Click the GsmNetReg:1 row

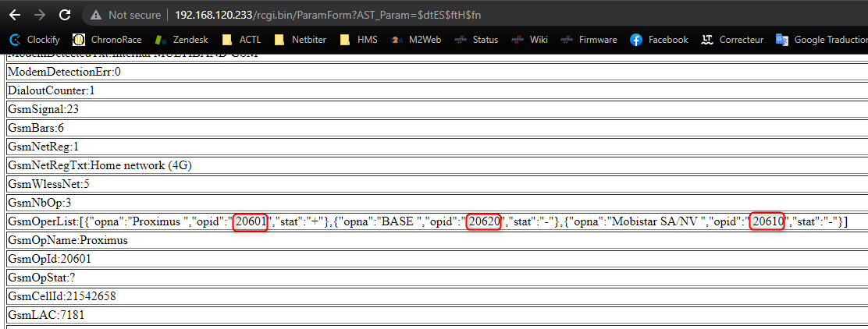437,147
